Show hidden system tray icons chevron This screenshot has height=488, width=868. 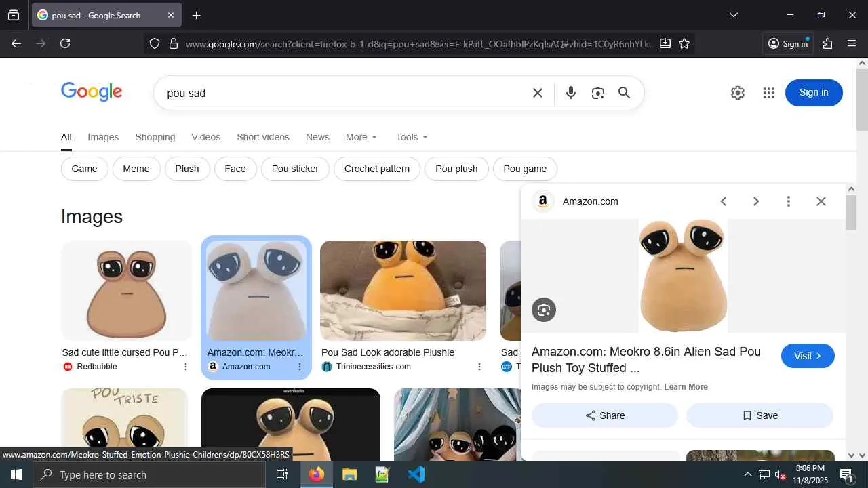click(747, 474)
